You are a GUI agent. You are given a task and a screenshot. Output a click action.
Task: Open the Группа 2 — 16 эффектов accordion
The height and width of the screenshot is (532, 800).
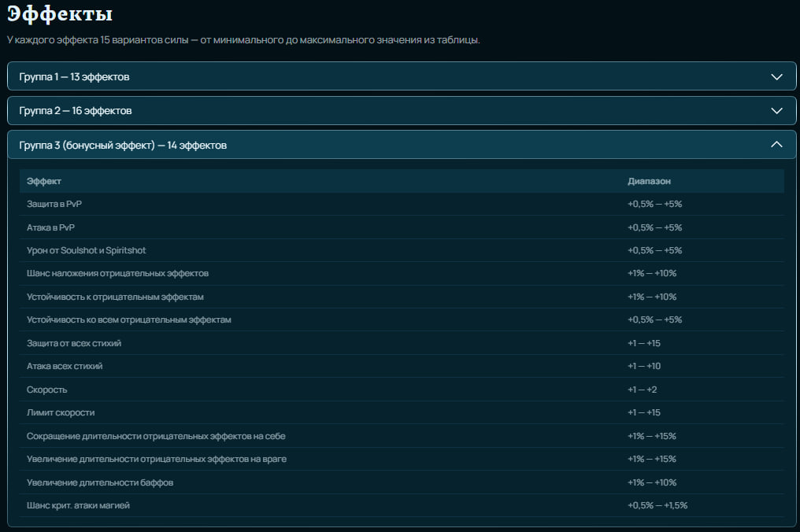point(402,111)
